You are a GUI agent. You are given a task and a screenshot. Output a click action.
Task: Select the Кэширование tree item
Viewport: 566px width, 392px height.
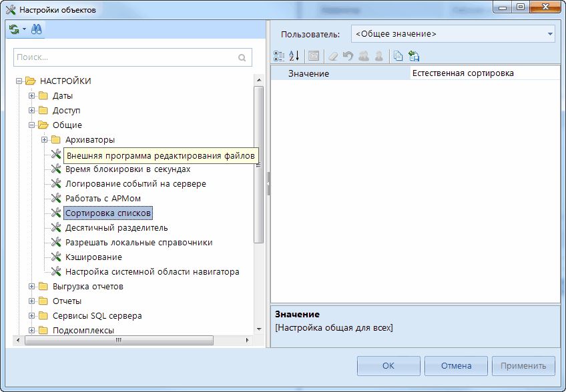coord(93,257)
